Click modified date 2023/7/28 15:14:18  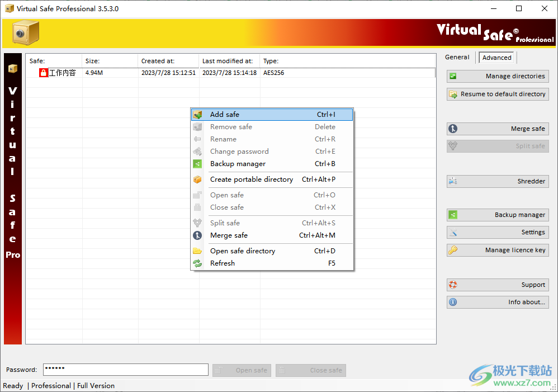(x=230, y=73)
